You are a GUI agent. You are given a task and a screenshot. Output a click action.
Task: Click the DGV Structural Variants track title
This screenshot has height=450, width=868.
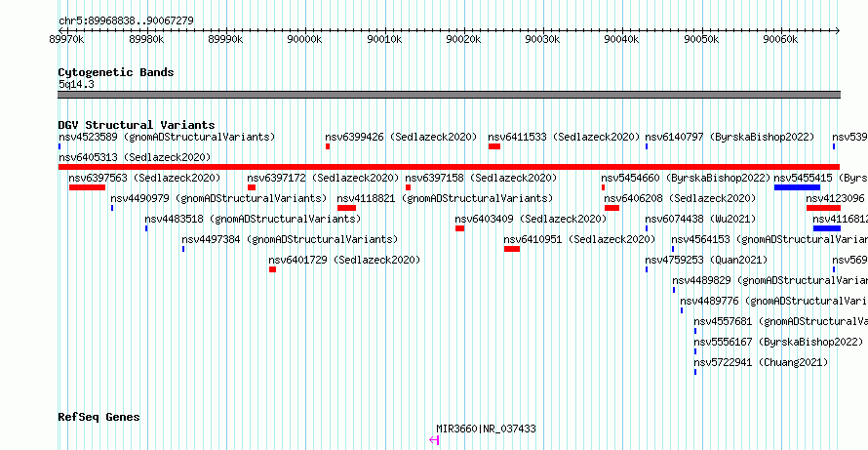click(137, 125)
